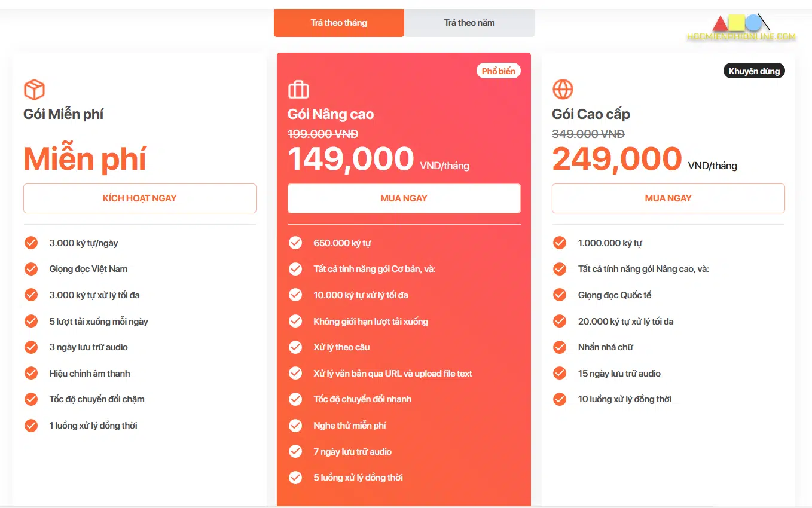Switch to Trả theo tháng billing tab
This screenshot has width=812, height=508.
[339, 23]
